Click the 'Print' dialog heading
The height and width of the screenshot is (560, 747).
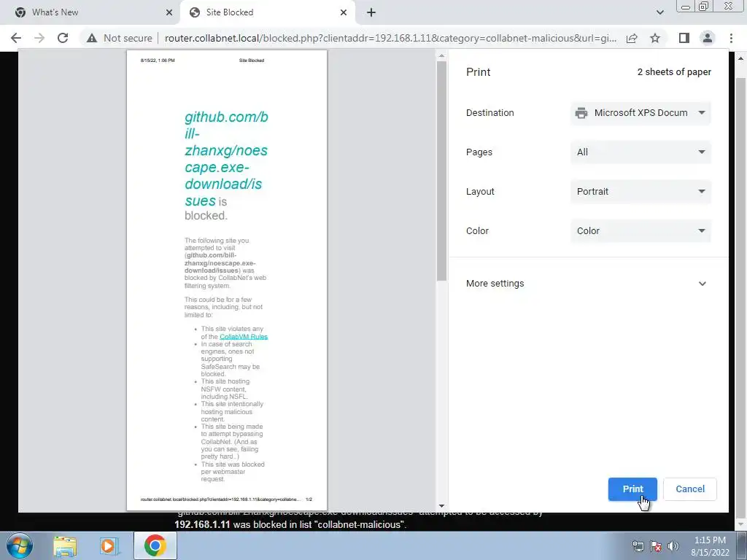(478, 72)
